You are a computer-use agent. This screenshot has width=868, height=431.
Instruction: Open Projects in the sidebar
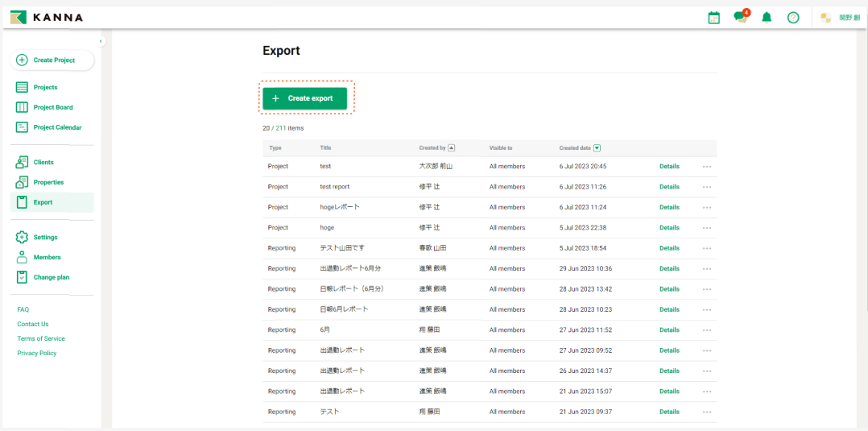point(45,87)
